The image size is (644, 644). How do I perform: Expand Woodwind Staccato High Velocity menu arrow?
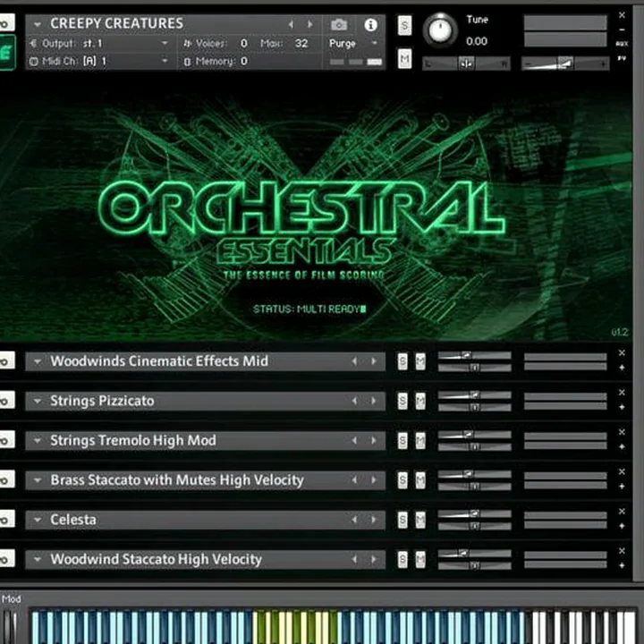pos(38,559)
